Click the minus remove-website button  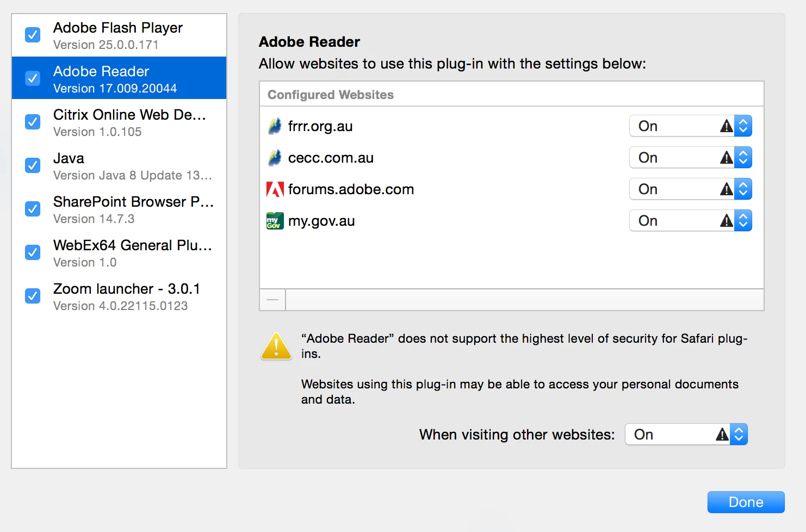[272, 300]
